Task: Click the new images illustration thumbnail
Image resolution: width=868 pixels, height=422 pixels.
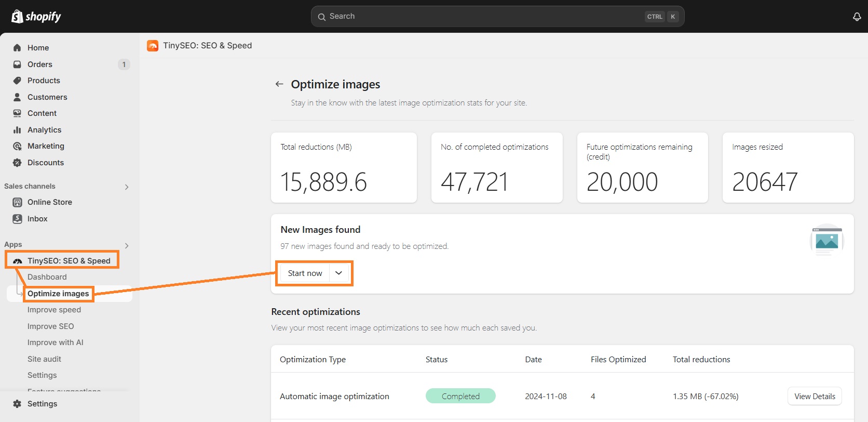Action: 826,240
